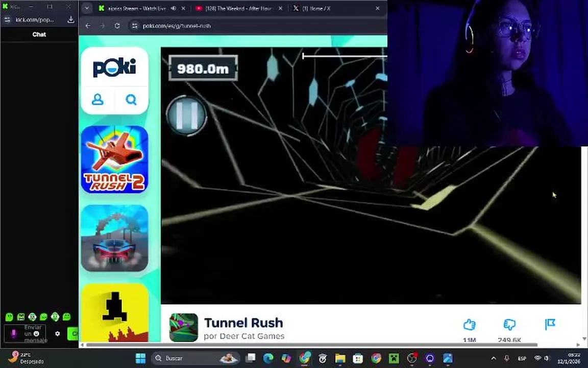
Task: Select the Chat header in popout
Action: pos(39,34)
